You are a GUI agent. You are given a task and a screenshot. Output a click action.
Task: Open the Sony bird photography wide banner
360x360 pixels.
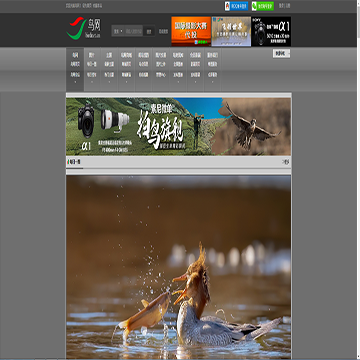click(x=178, y=126)
